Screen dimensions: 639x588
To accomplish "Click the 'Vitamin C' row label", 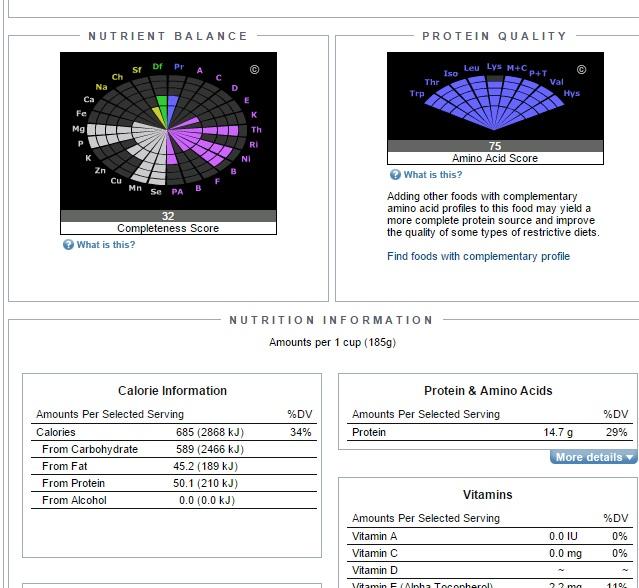I will point(375,553).
